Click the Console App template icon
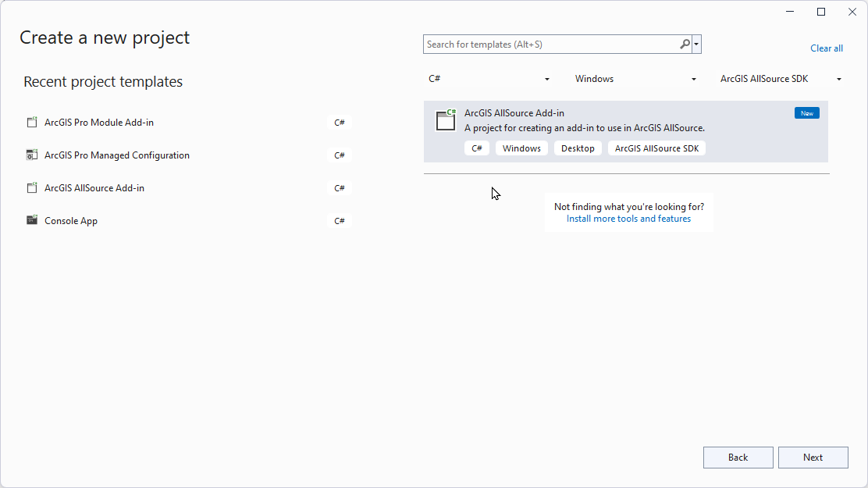This screenshot has height=488, width=868. point(32,220)
